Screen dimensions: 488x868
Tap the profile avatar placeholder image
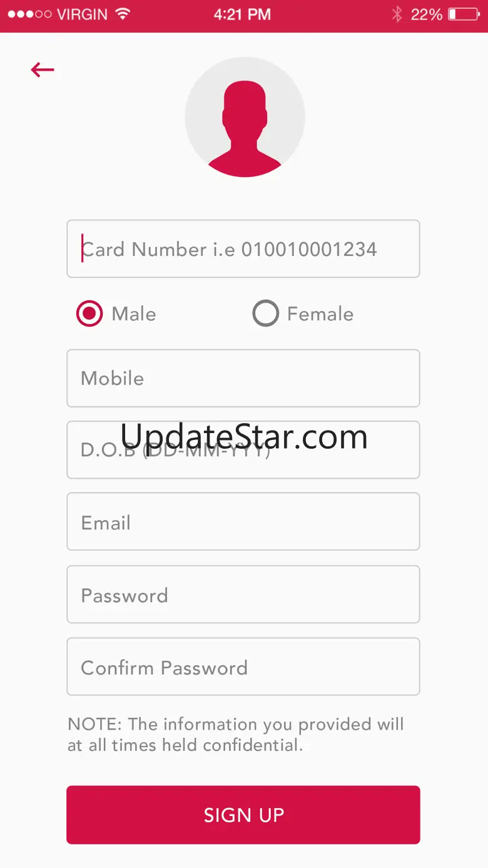click(x=245, y=117)
